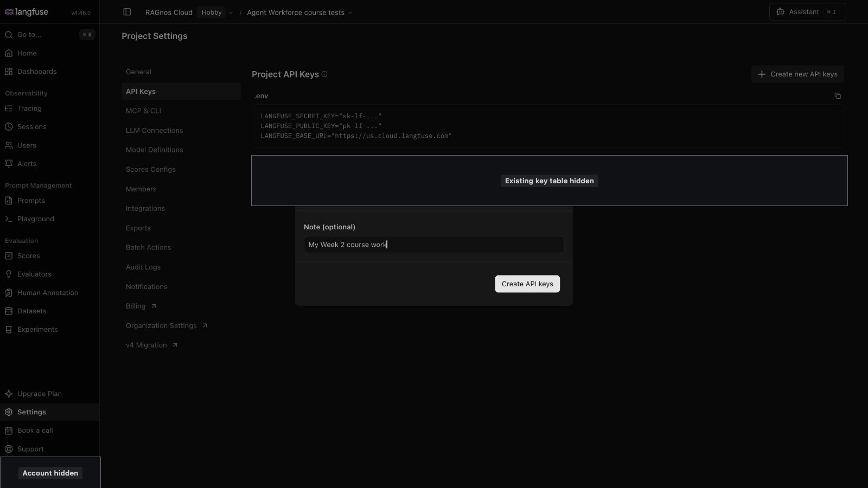This screenshot has width=868, height=488.
Task: Open Members settings
Action: pos(181,189)
